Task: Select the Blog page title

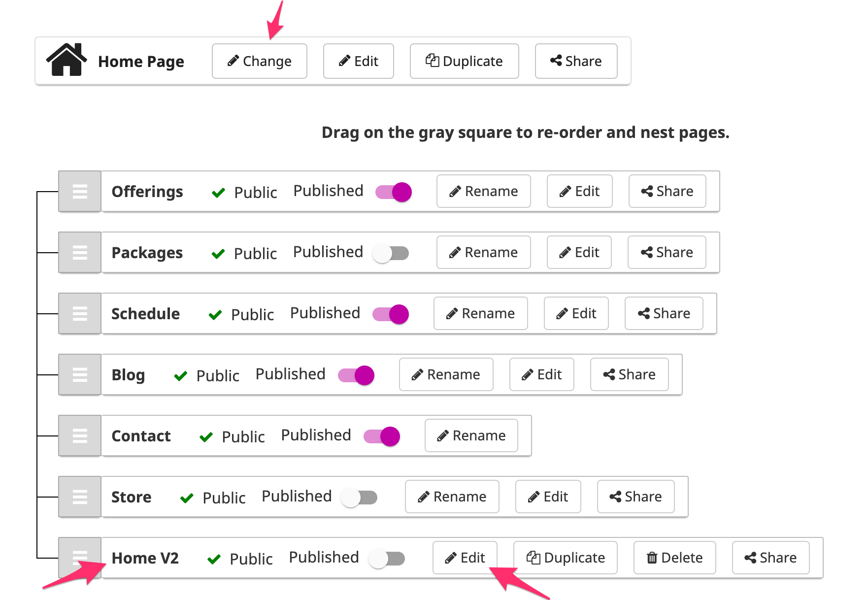Action: coord(129,375)
